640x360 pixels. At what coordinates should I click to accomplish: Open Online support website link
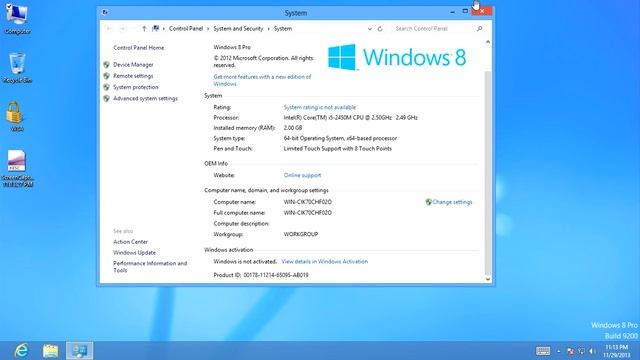point(302,175)
